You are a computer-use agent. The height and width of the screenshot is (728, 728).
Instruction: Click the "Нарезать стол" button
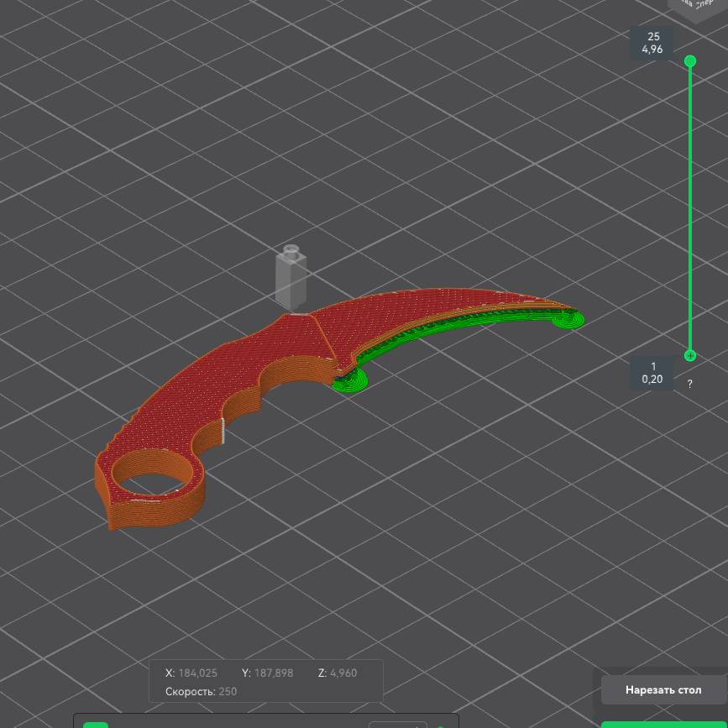point(663,690)
